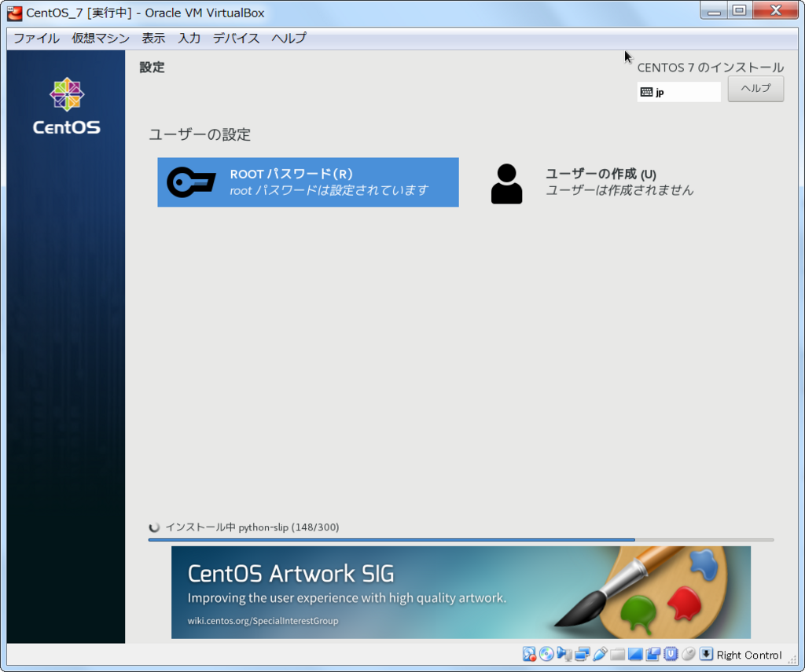Click the shared folders status icon
Screen dimensions: 805x672
(x=618, y=654)
